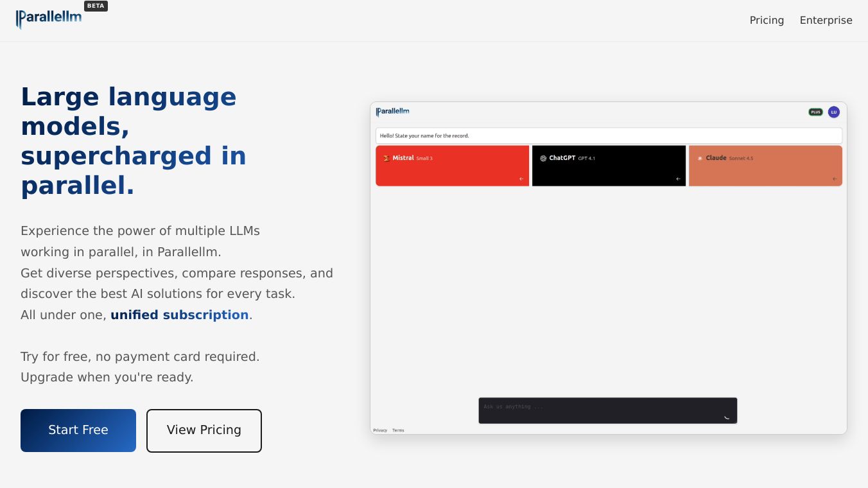The height and width of the screenshot is (488, 868).
Task: Click the Mistral logo icon
Action: (386, 158)
